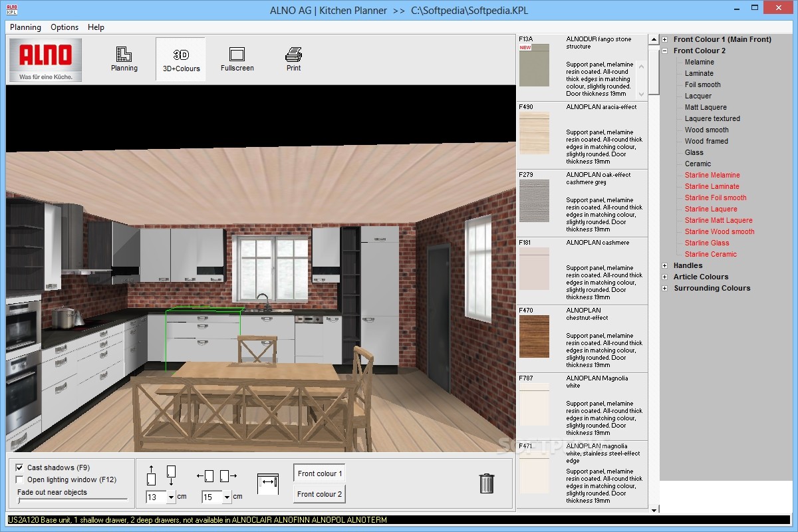Open Fullscreen view
798x532 pixels.
coord(237,59)
